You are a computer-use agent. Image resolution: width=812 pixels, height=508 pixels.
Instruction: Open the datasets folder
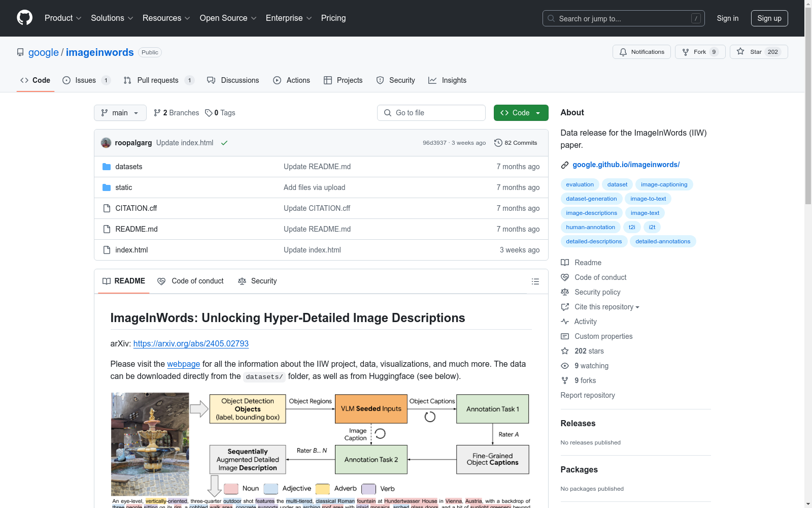tap(129, 167)
